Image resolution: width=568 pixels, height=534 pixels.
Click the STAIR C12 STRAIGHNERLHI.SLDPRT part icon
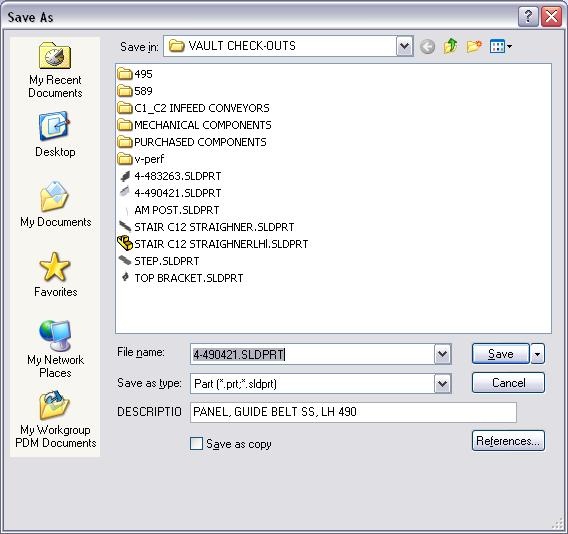pos(125,243)
